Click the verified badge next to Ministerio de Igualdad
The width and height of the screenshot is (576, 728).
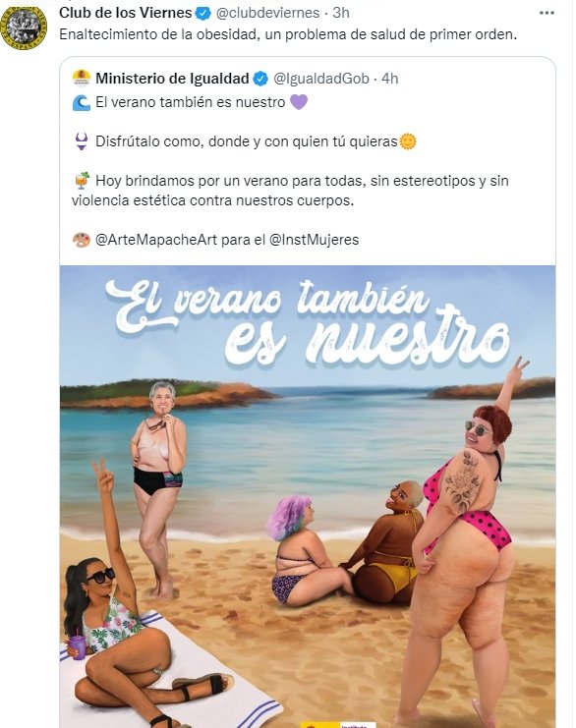(x=260, y=79)
